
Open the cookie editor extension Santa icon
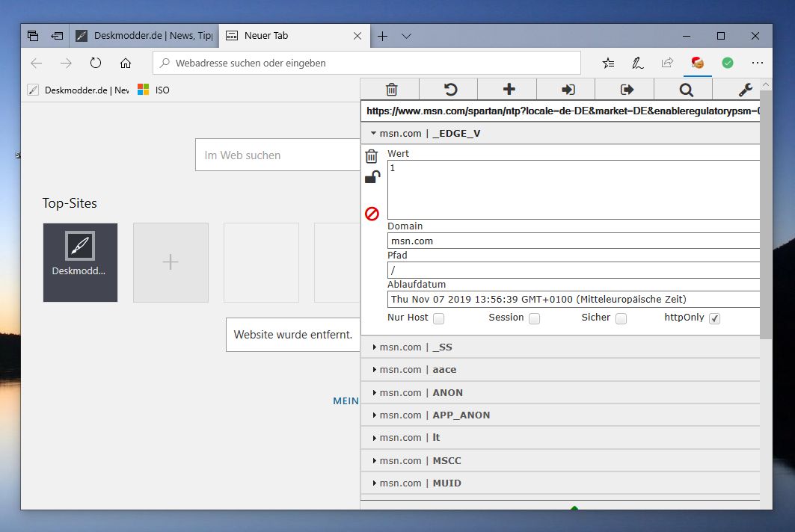click(x=698, y=63)
